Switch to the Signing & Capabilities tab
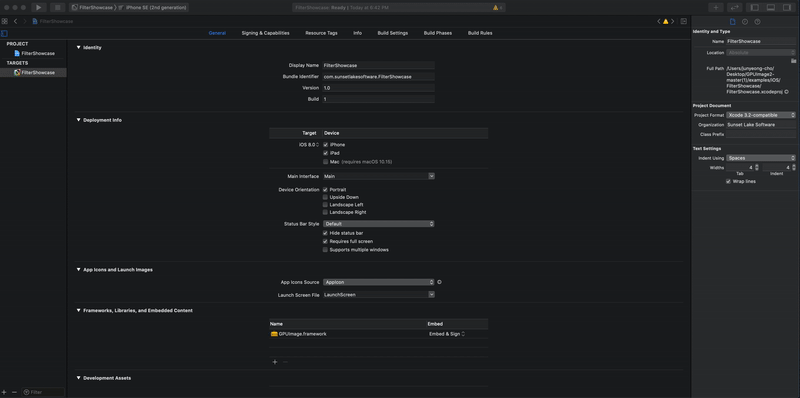The width and height of the screenshot is (800, 398). click(265, 33)
